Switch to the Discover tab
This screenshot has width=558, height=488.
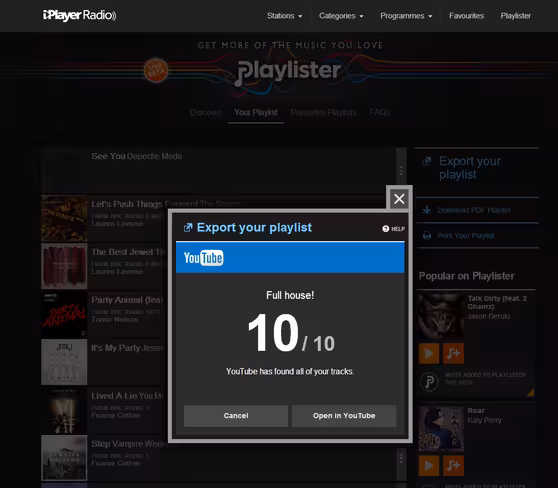(205, 112)
